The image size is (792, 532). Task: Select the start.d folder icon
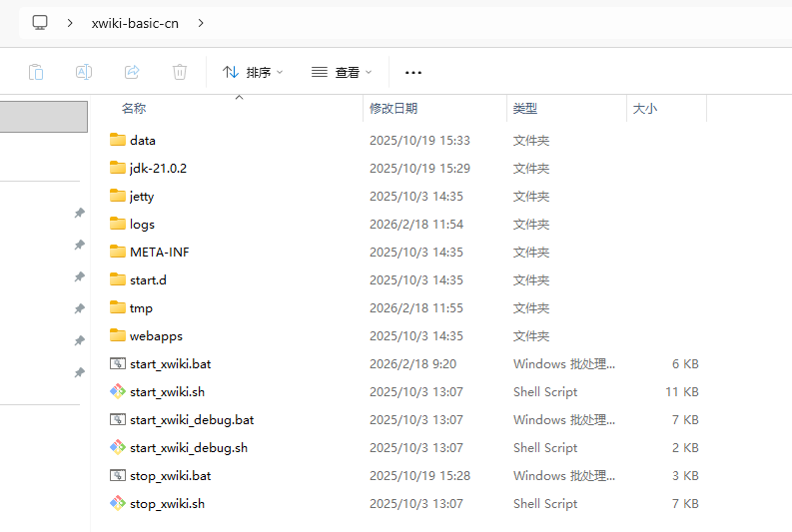118,279
